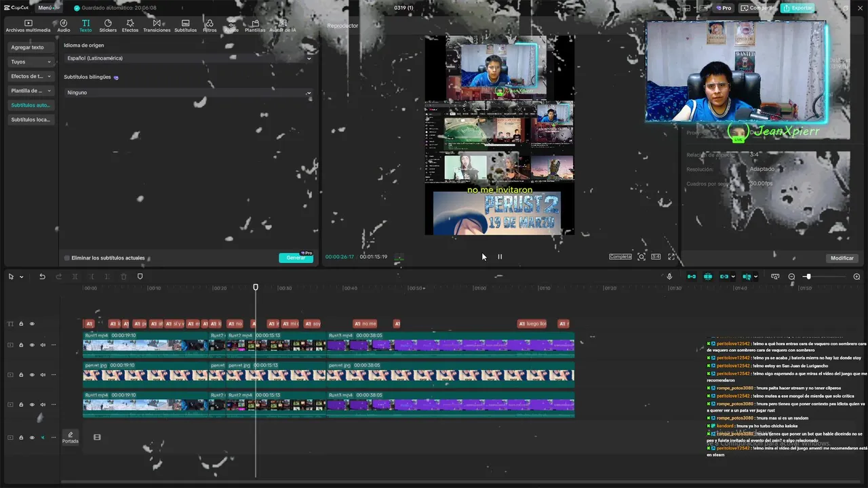The image size is (868, 488).
Task: Open the Stickers panel
Action: coord(108,26)
